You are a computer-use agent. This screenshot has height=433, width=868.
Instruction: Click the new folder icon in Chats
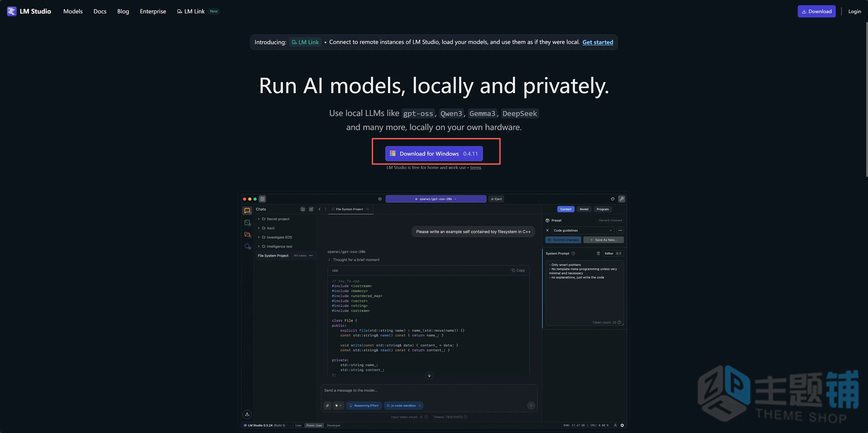tap(303, 209)
